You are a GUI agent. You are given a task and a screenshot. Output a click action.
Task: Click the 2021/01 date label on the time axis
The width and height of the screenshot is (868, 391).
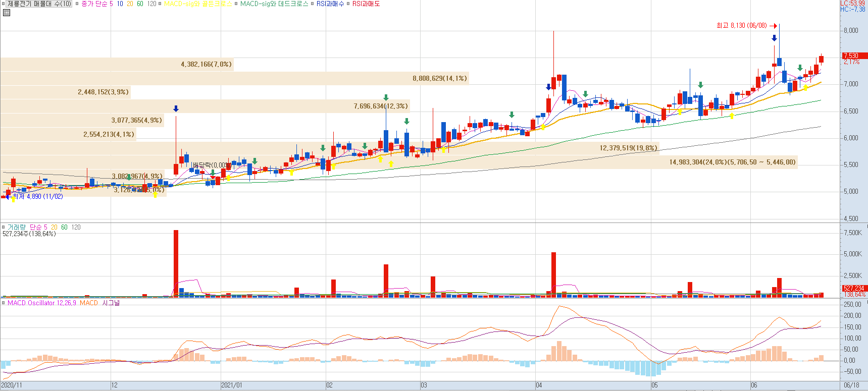coord(232,385)
